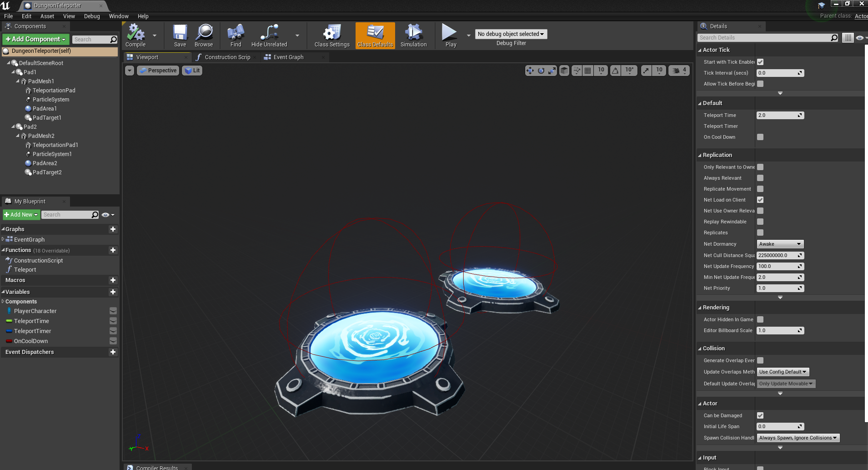The image size is (868, 470).
Task: Collapse the Replication section
Action: tap(700, 155)
